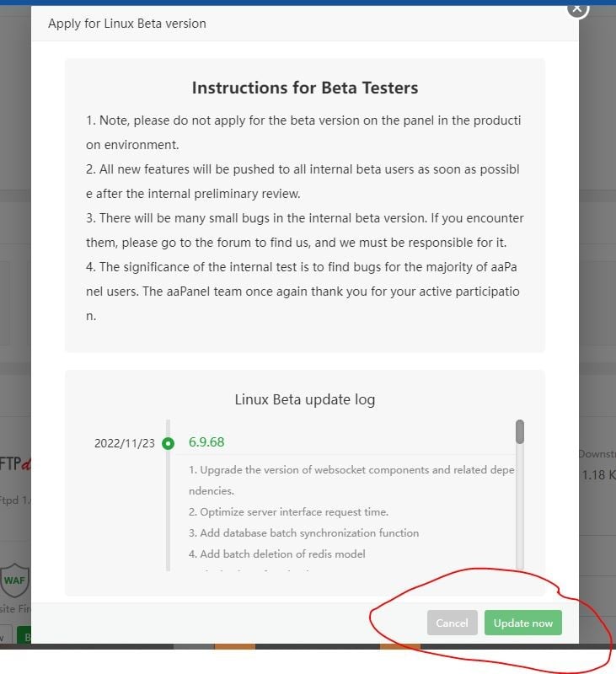Click the 2022/11/23 date label
The width and height of the screenshot is (616, 674).
(124, 443)
